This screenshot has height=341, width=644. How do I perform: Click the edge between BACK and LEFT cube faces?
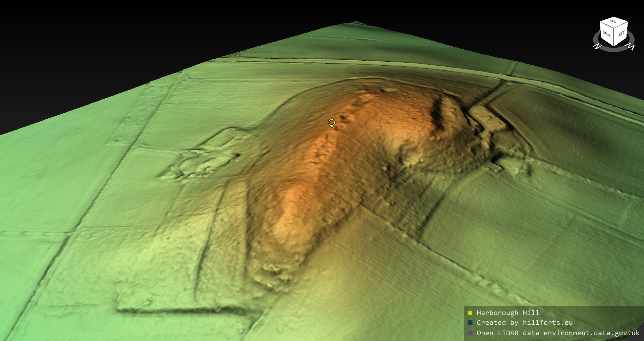pyautogui.click(x=614, y=37)
